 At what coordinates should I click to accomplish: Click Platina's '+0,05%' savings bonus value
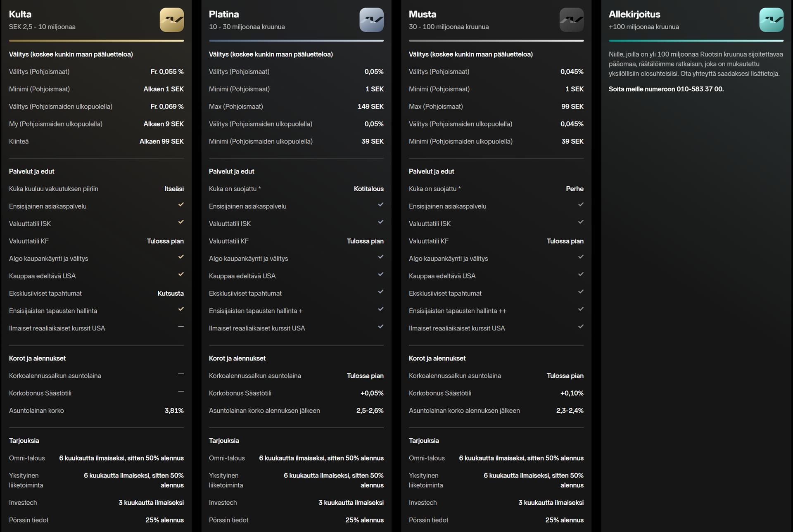click(372, 393)
